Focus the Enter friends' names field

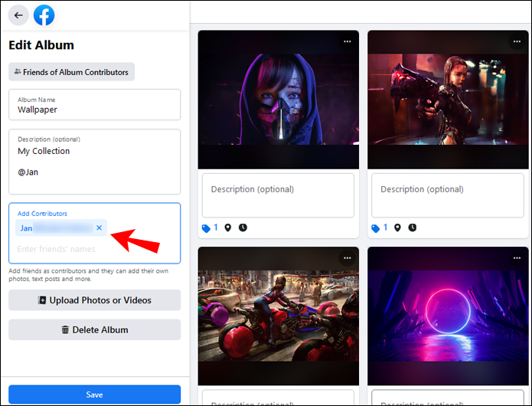(x=57, y=249)
